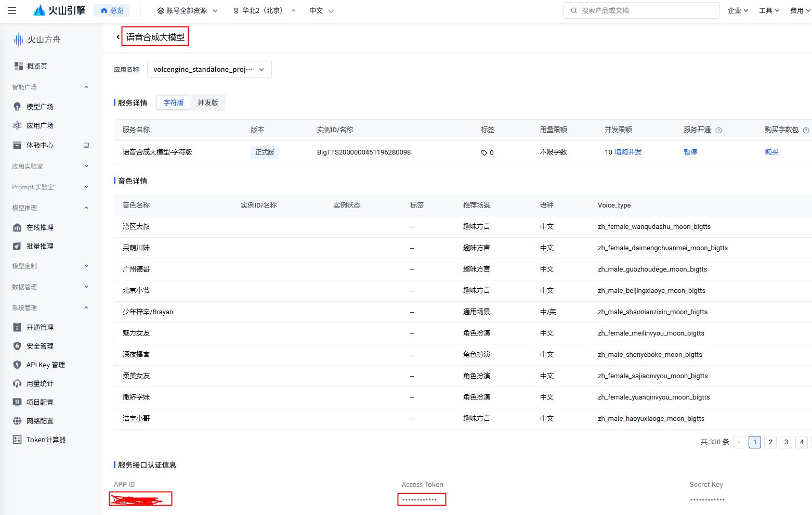The height and width of the screenshot is (515, 812).
Task: Go to page 1 of voice list
Action: pyautogui.click(x=755, y=442)
